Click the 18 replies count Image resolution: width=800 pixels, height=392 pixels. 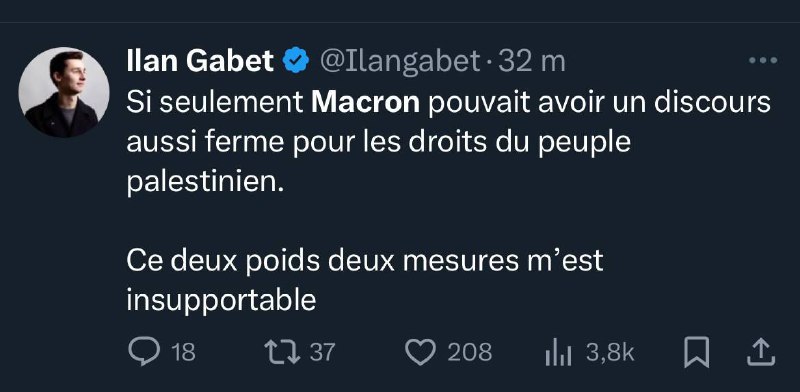183,353
